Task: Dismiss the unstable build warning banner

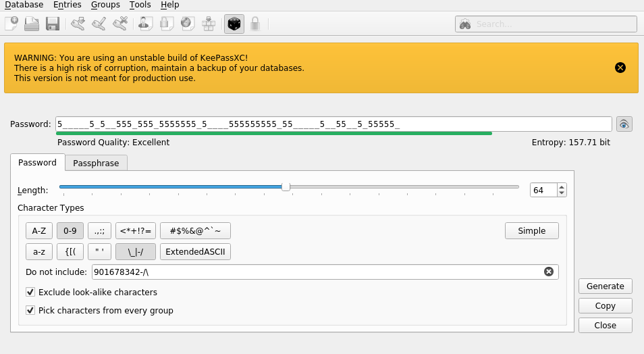Action: [x=620, y=68]
